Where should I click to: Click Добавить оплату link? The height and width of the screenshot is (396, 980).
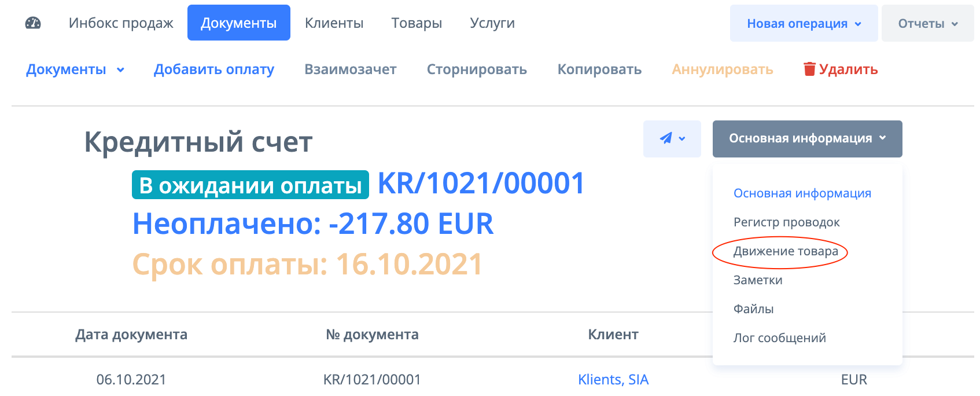(x=213, y=69)
